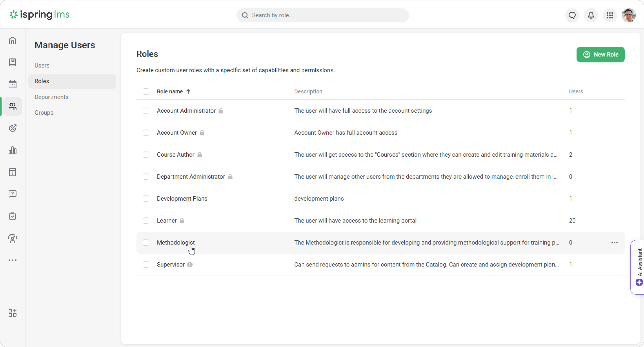Open the Home icon in sidebar
Viewport: 644px width, 347px height.
coord(13,41)
